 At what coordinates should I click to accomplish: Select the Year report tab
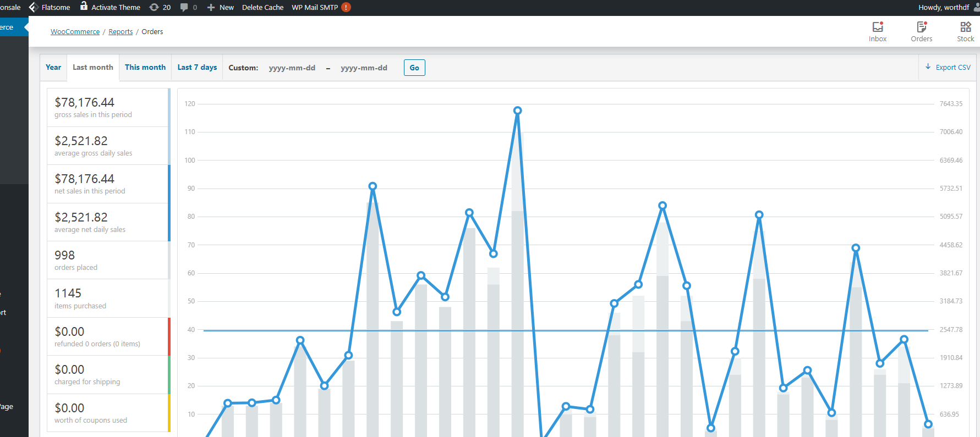53,67
